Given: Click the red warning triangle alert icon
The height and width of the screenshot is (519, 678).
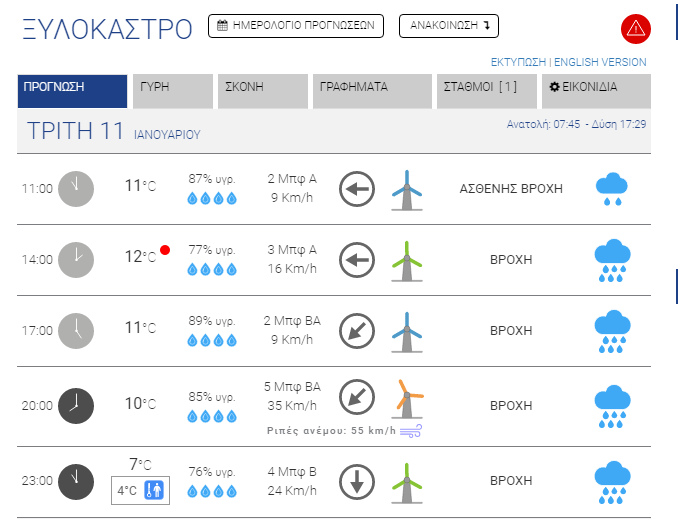Looking at the screenshot, I should click(635, 29).
